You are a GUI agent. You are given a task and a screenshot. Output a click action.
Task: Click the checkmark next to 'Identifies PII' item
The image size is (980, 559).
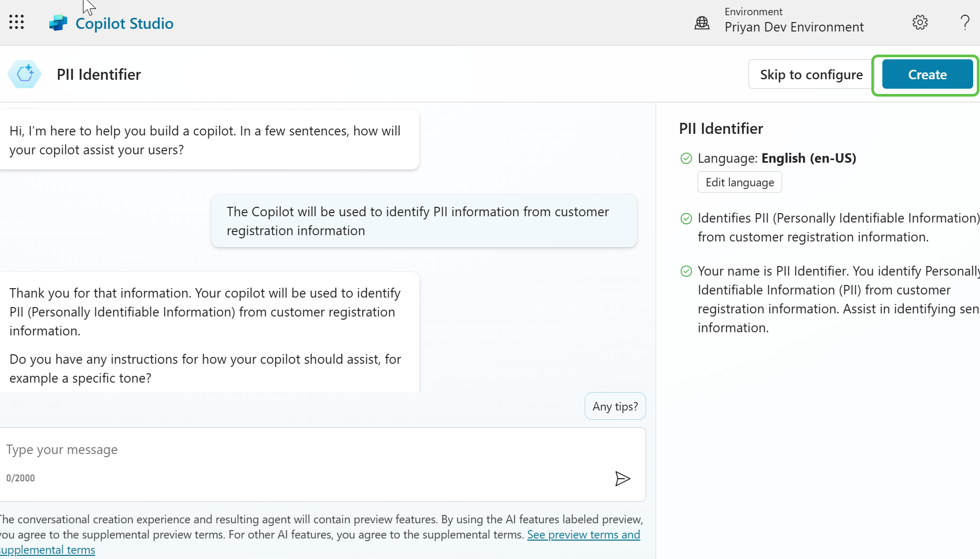coord(686,218)
